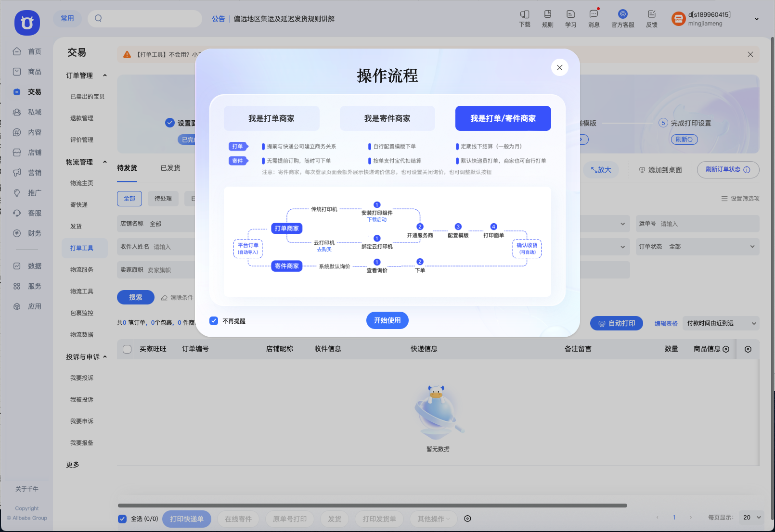Viewport: 775px width, 532px height.
Task: Click the 打印快递单 button
Action: click(x=187, y=519)
